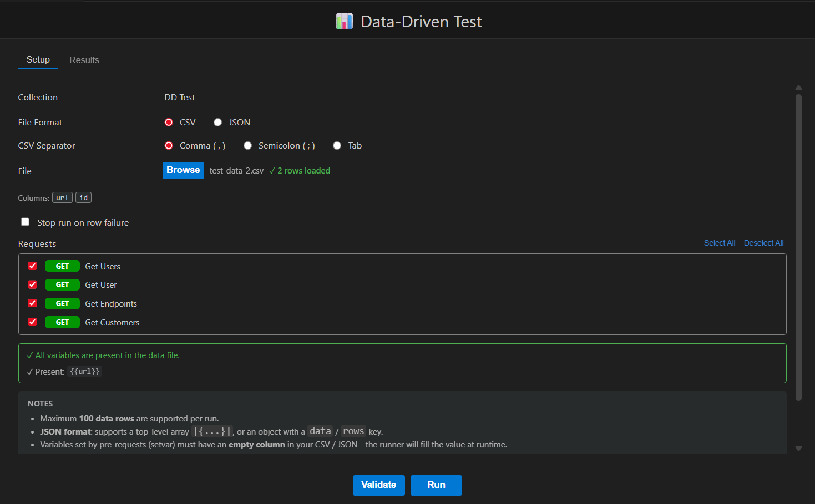Choose Comma as CSV separator
The image size is (815, 504).
click(x=169, y=146)
